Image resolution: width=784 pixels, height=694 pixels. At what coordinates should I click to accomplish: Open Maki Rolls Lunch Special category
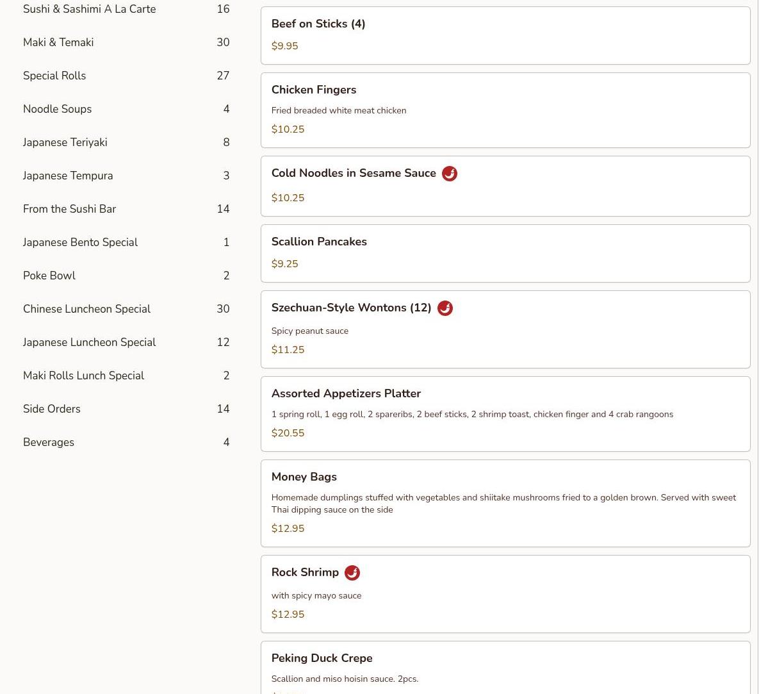pyautogui.click(x=126, y=376)
